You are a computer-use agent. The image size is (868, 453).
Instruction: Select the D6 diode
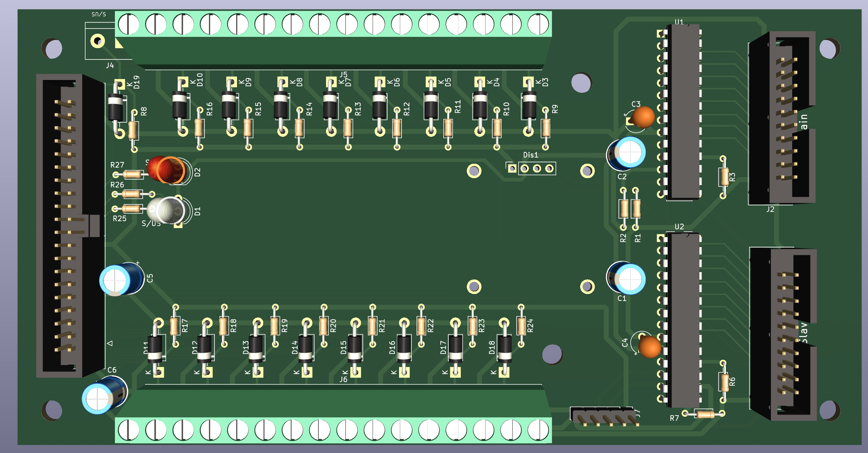[x=379, y=104]
